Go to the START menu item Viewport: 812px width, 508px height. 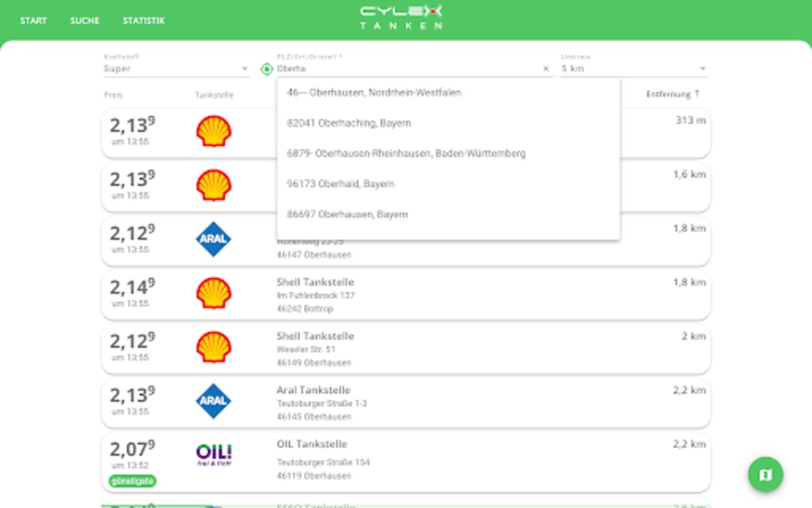pos(33,20)
